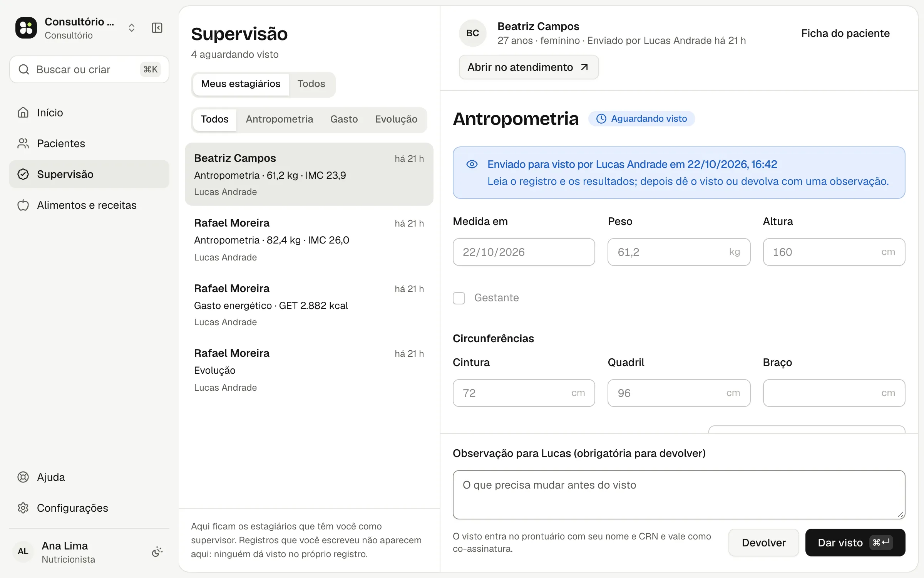Screen dimensions: 924x578
Task: Click the Dar visto button
Action: pos(855,543)
